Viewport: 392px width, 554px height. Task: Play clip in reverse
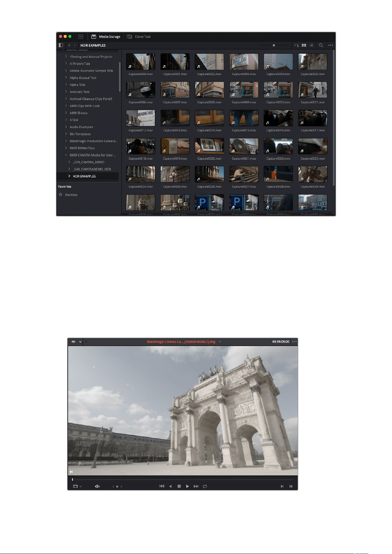click(x=170, y=486)
